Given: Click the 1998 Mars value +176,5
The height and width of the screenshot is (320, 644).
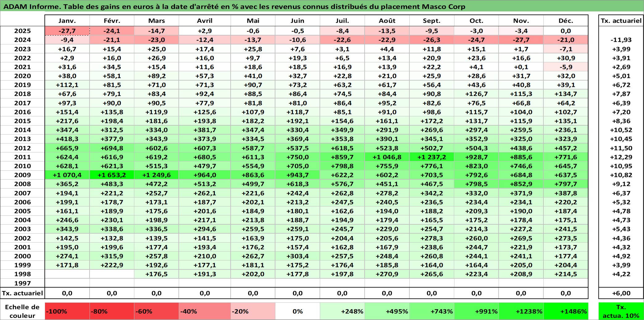Looking at the screenshot, I should (x=157, y=274).
